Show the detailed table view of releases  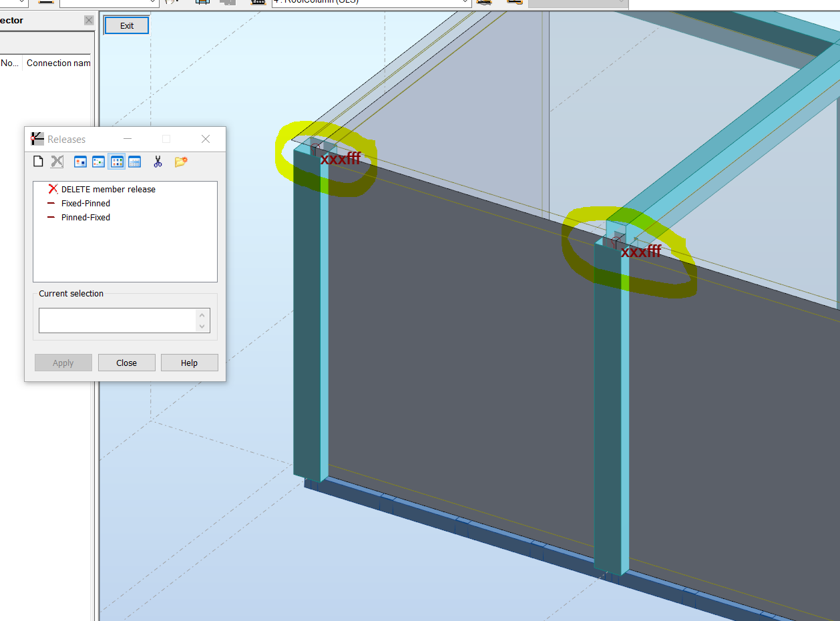click(134, 161)
